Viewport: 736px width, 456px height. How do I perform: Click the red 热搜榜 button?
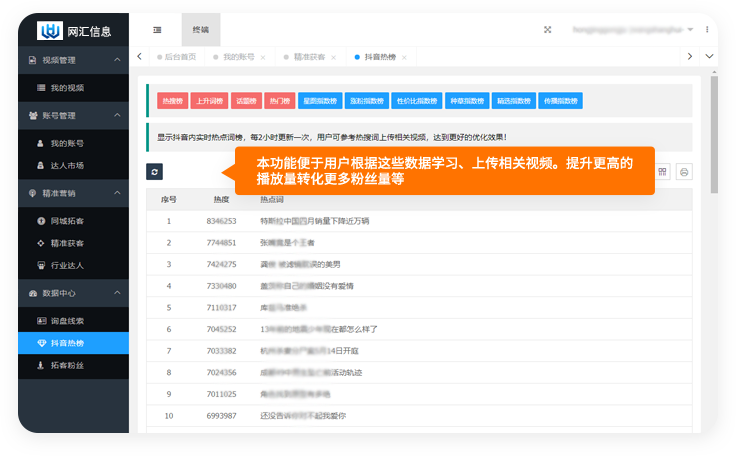coord(172,101)
